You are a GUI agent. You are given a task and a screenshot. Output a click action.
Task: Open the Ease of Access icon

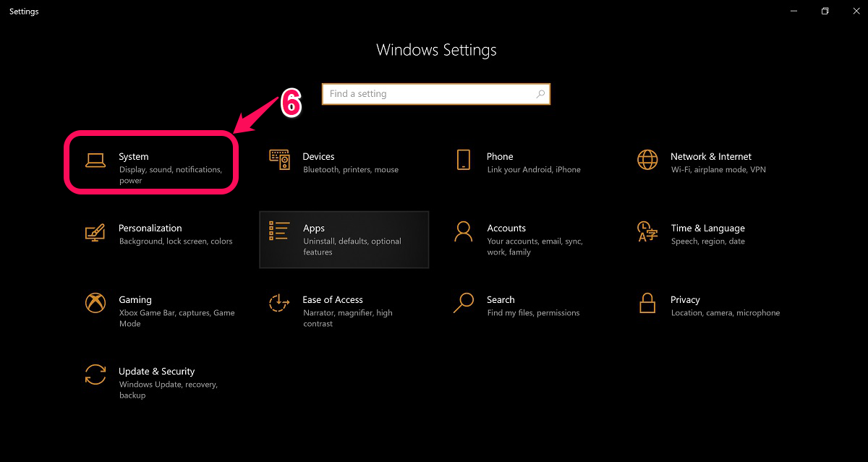point(279,303)
